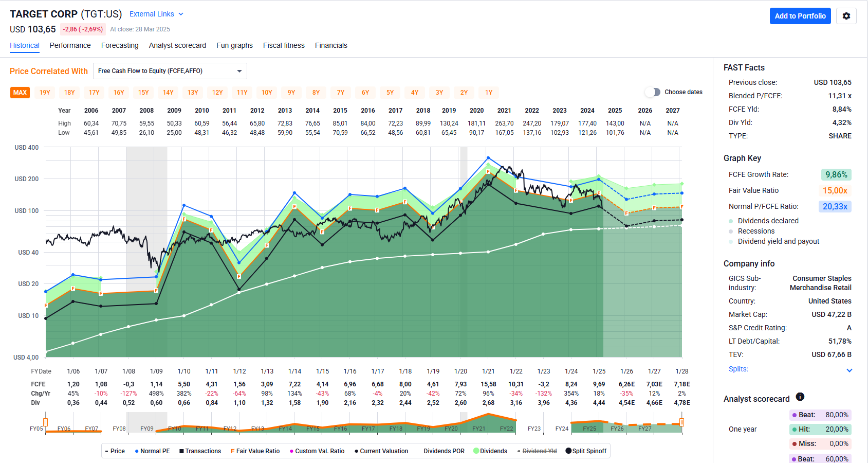Screen dimensions: 868x463
Task: Re-enable the struck-through Dividend Yld series
Action: [x=537, y=451]
